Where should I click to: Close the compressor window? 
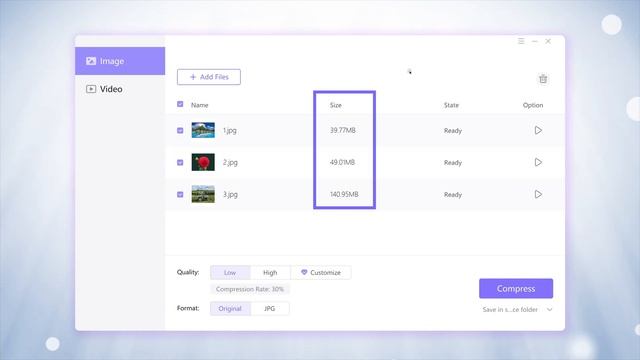tap(548, 41)
